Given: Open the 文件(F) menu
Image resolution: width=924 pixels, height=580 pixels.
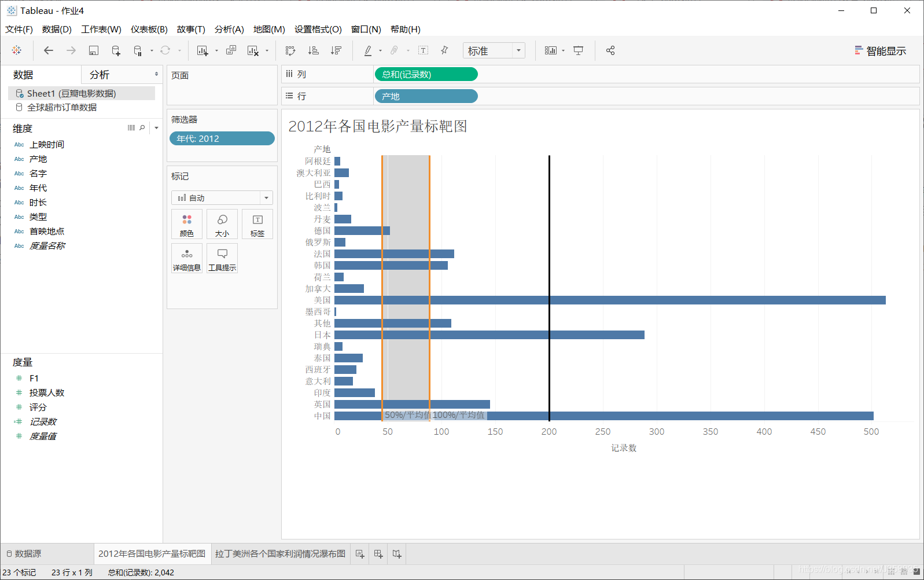Looking at the screenshot, I should [x=19, y=29].
